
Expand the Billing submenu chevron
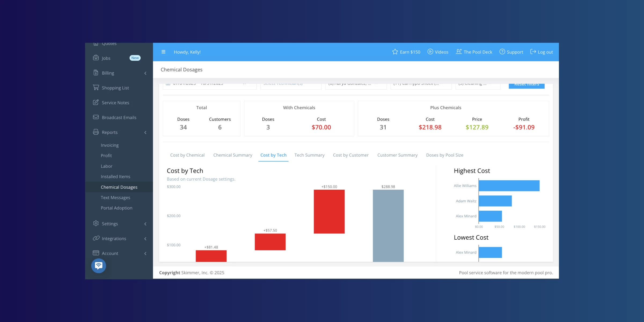[x=145, y=73]
